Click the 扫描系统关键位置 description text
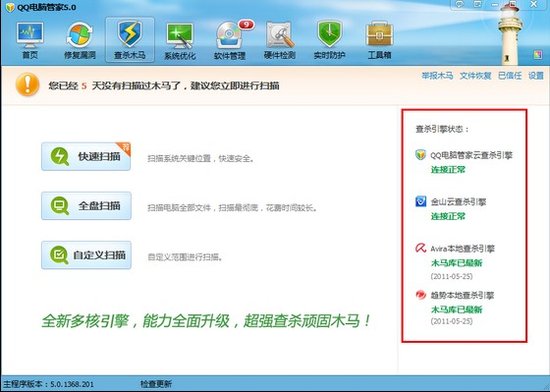The height and width of the screenshot is (392, 550). pyautogui.click(x=201, y=158)
